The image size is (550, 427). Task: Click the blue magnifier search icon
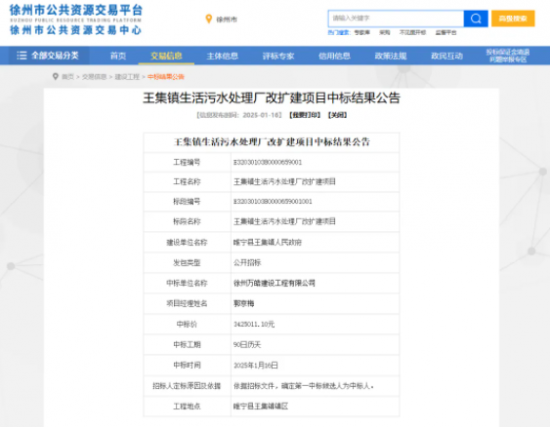(x=476, y=18)
